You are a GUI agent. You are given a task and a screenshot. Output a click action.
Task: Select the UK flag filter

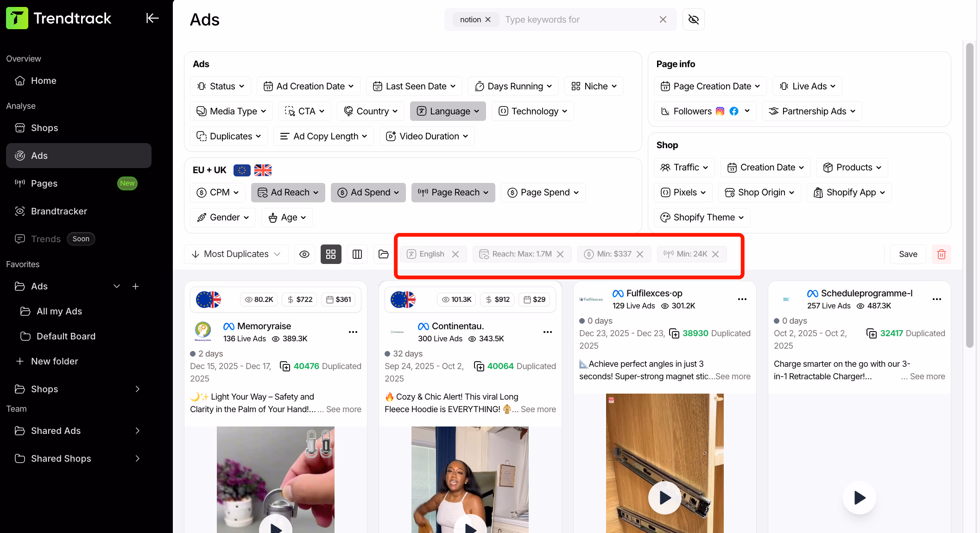pyautogui.click(x=263, y=170)
